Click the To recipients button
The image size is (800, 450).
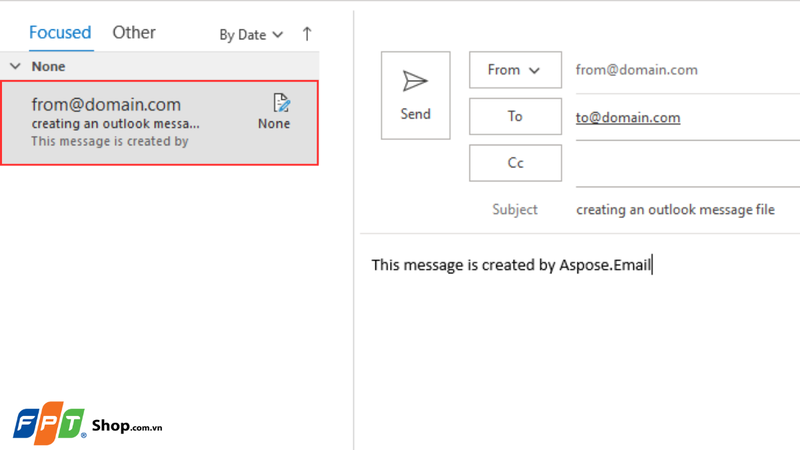(515, 116)
